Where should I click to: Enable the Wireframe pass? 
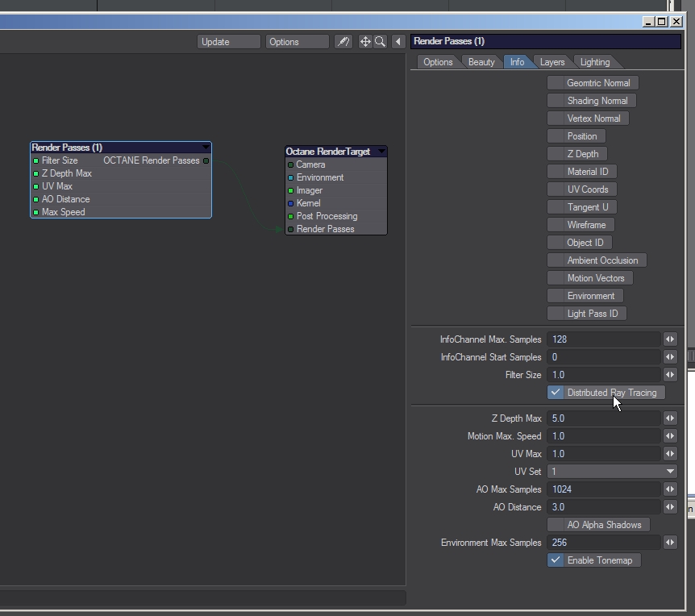click(581, 225)
